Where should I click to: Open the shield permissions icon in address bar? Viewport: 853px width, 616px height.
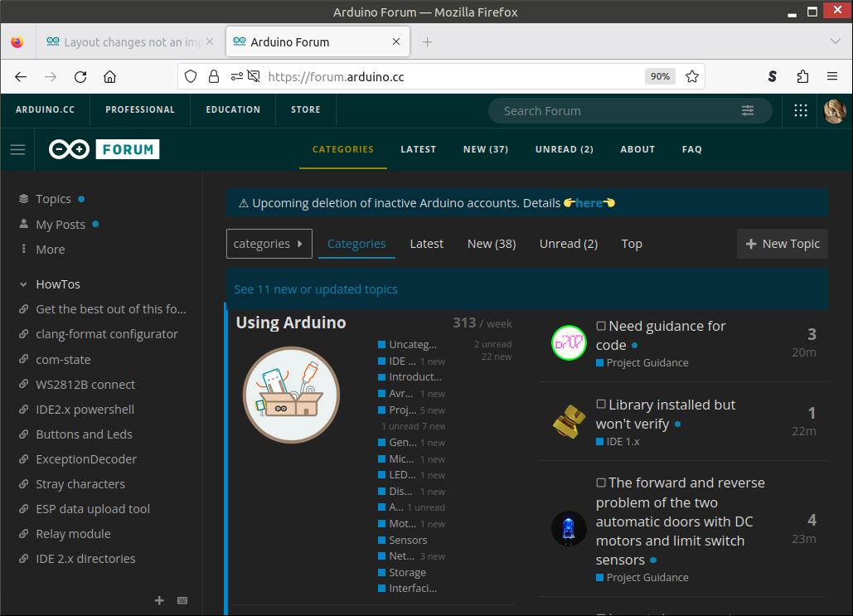[191, 76]
